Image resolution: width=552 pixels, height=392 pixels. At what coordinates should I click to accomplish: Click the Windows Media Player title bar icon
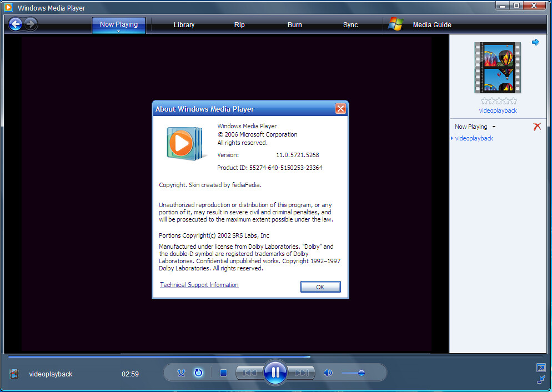point(8,7)
